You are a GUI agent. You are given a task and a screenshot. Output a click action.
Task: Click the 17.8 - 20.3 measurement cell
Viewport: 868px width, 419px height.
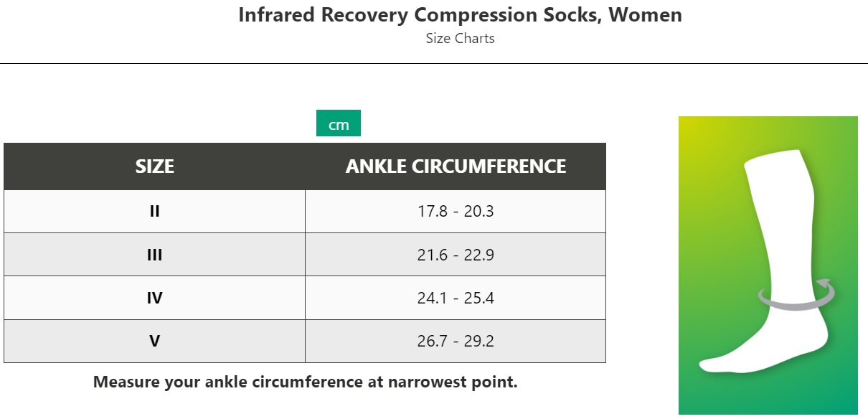click(456, 212)
